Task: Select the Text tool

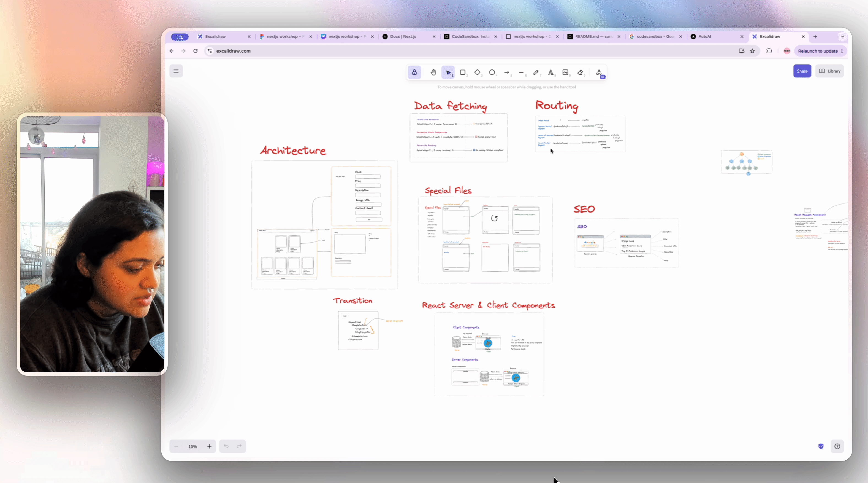Action: coord(550,73)
